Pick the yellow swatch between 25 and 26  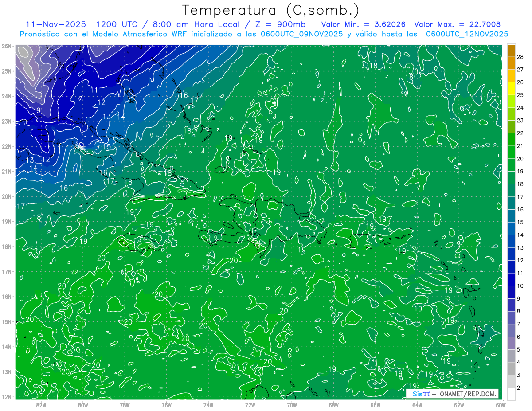point(511,89)
